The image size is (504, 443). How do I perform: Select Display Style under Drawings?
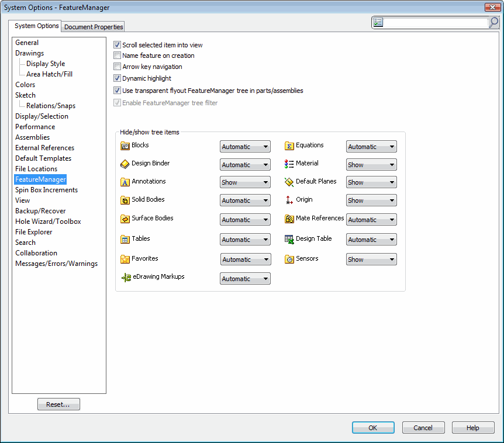46,64
